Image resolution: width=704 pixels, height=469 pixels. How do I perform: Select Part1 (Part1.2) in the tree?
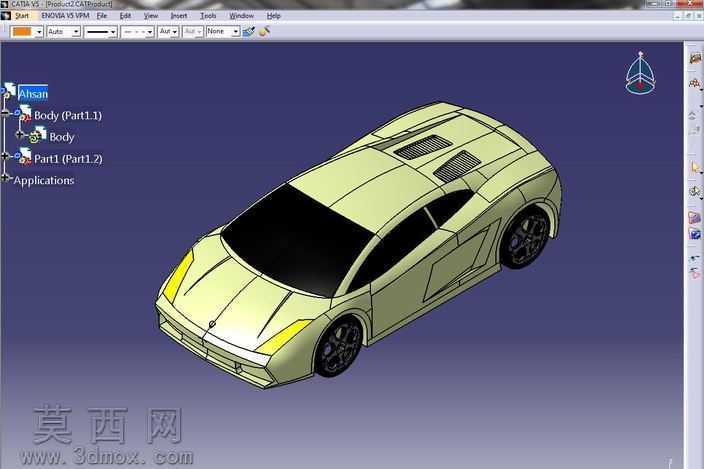[x=68, y=158]
